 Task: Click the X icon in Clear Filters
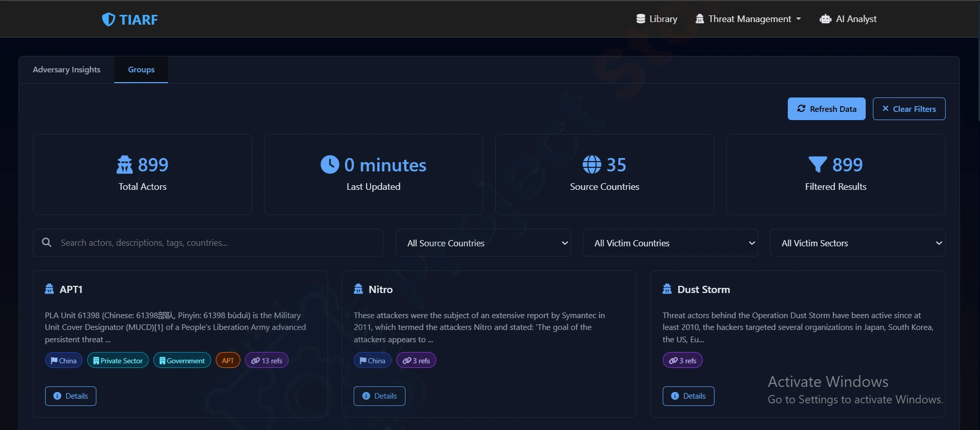point(885,108)
